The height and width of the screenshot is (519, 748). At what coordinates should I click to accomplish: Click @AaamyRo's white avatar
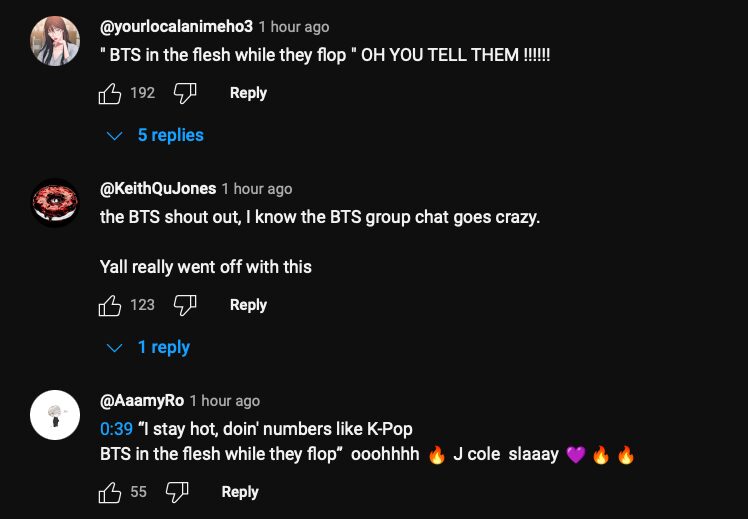point(55,415)
